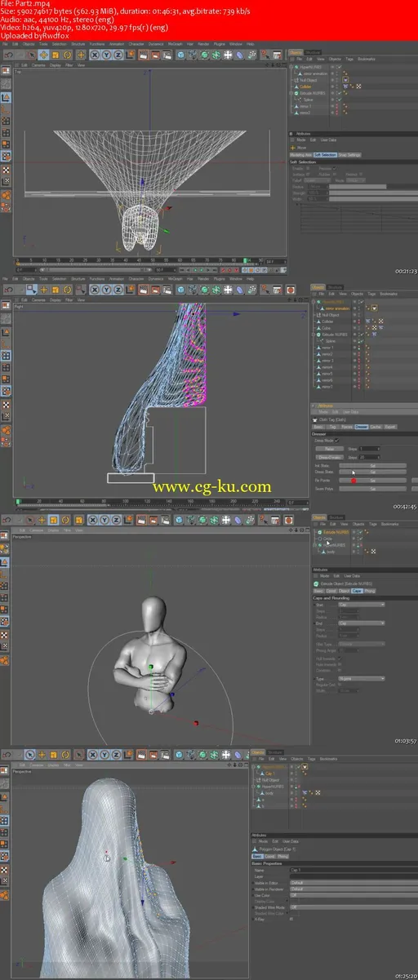
Task: Toggle the Hole Inwards checkbox
Action: pyautogui.click(x=340, y=664)
